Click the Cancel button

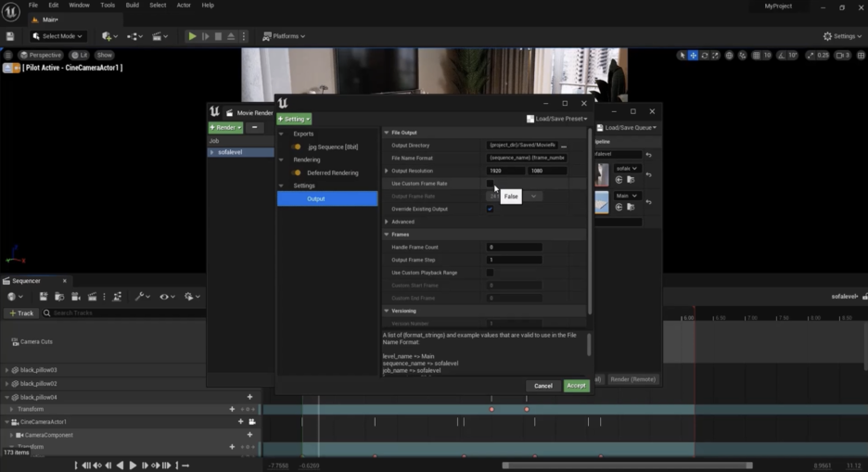click(x=543, y=386)
